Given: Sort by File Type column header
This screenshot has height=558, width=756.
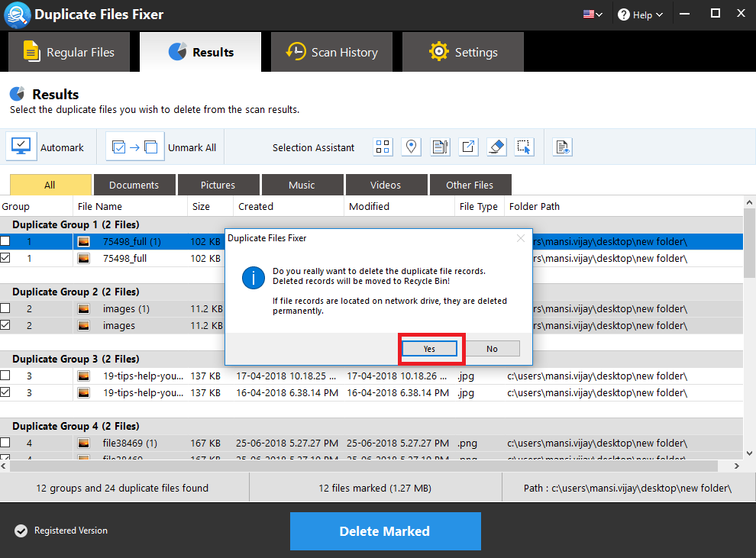Looking at the screenshot, I should [478, 206].
